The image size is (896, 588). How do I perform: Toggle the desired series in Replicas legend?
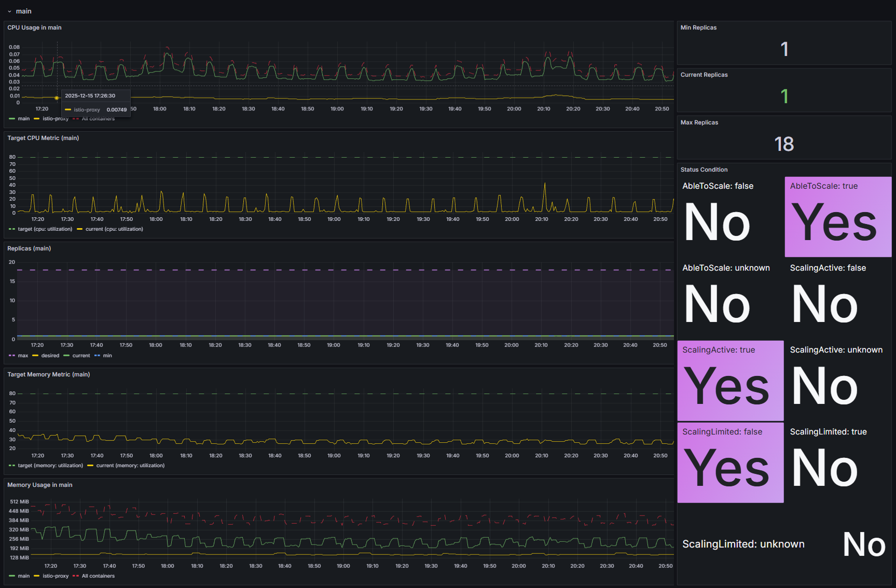click(x=50, y=355)
